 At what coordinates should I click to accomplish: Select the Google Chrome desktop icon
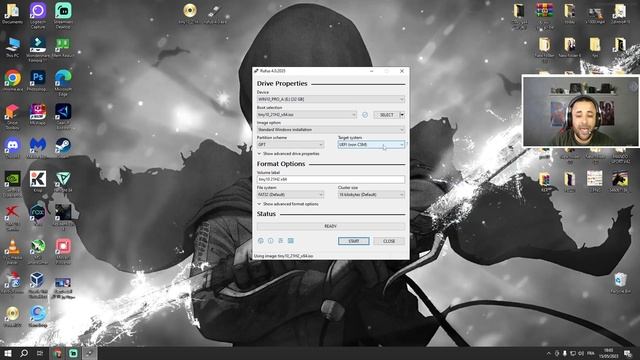click(x=13, y=81)
